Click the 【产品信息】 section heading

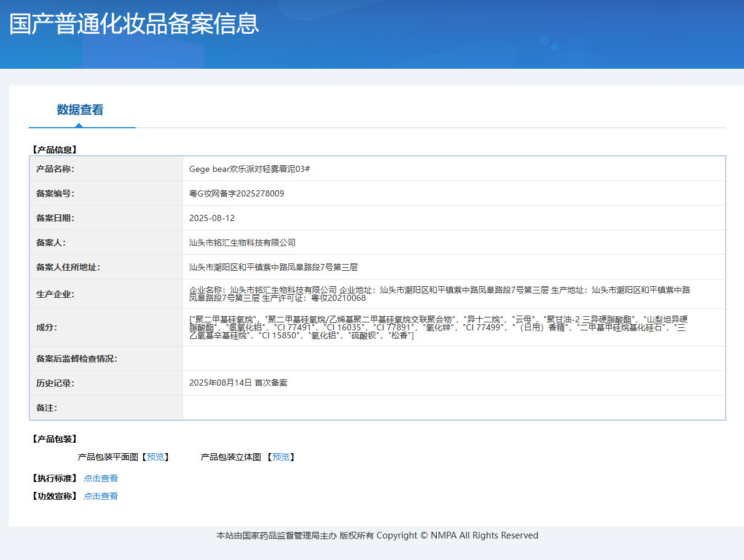coord(54,149)
